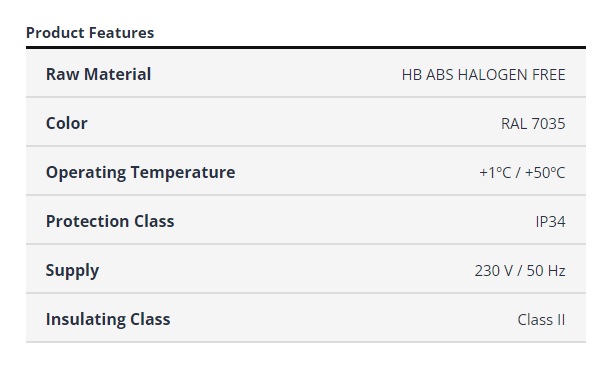
Task: Select the Protection Class label
Action: click(110, 221)
